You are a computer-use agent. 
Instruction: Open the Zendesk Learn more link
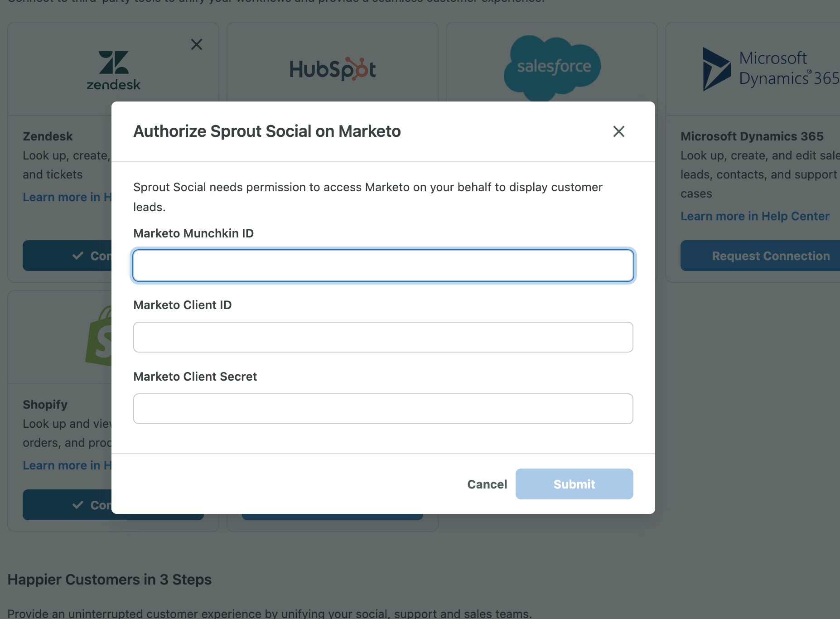click(67, 197)
